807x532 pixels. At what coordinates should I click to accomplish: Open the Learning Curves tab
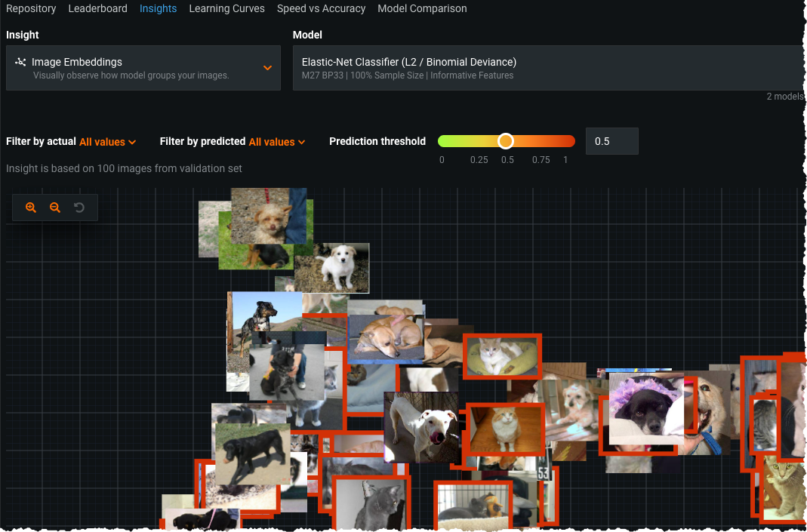click(x=227, y=9)
